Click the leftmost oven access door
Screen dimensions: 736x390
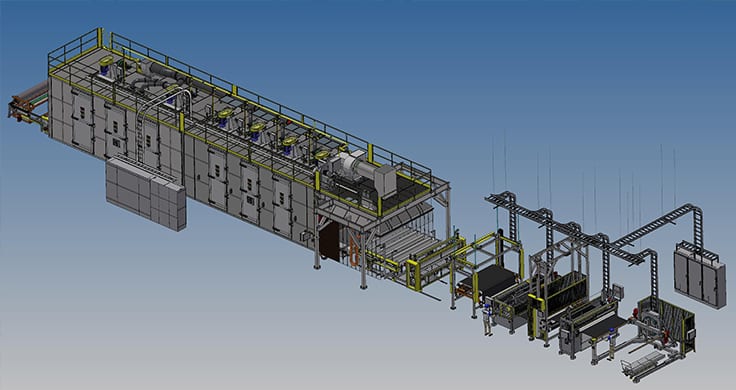point(82,121)
